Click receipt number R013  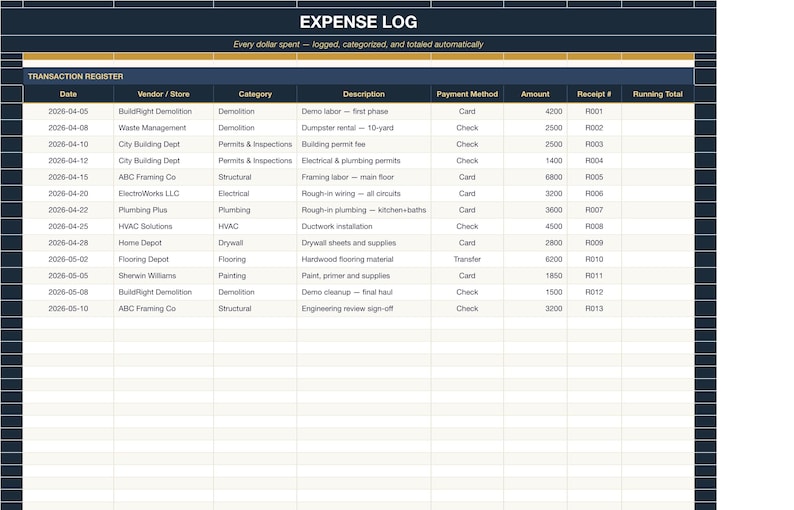[594, 308]
